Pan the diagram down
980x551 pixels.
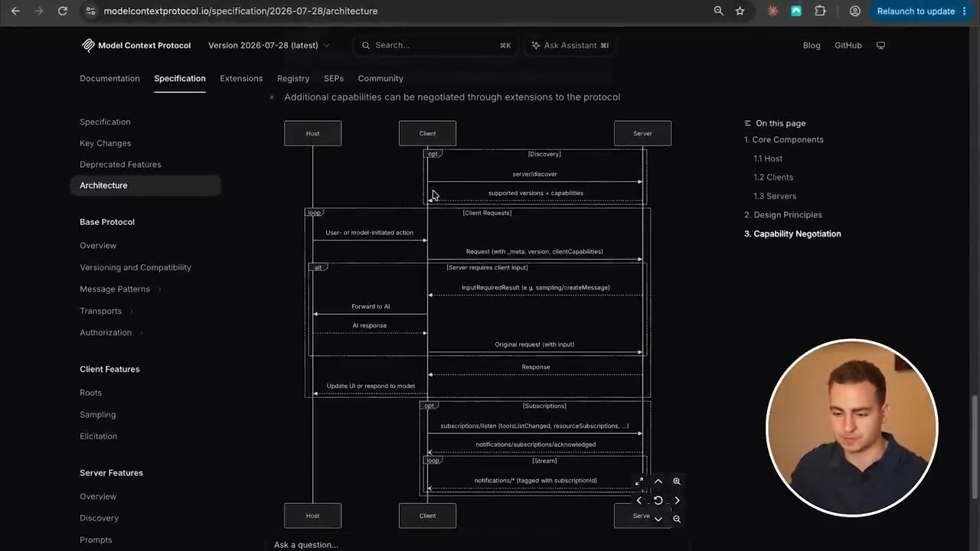click(x=658, y=519)
